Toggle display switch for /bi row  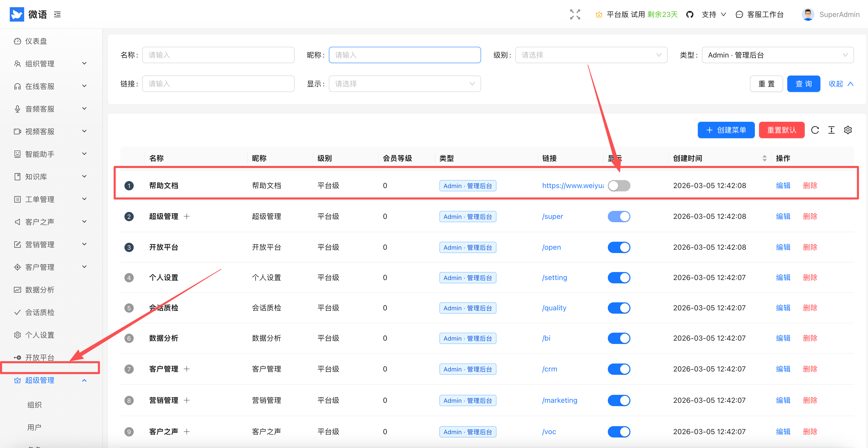pyautogui.click(x=619, y=338)
